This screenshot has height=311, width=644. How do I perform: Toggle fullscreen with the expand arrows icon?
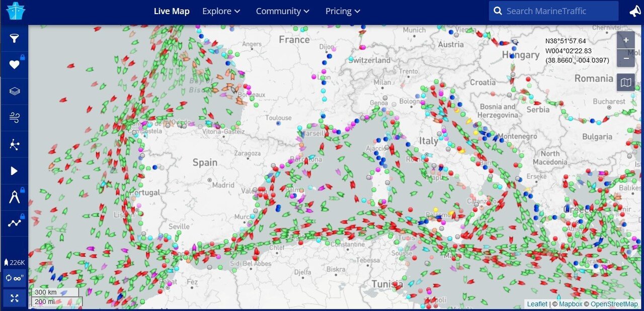point(14,298)
